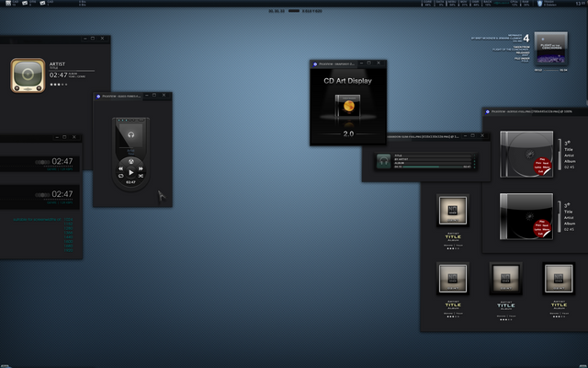Click the red sticker menu on the lower CD case
The width and height of the screenshot is (588, 368).
(542, 229)
